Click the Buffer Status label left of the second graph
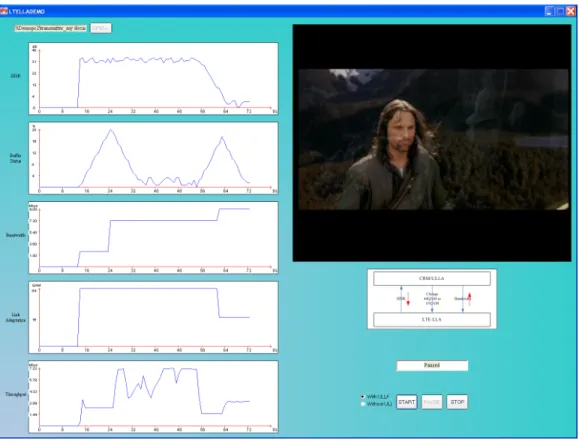 (16, 158)
